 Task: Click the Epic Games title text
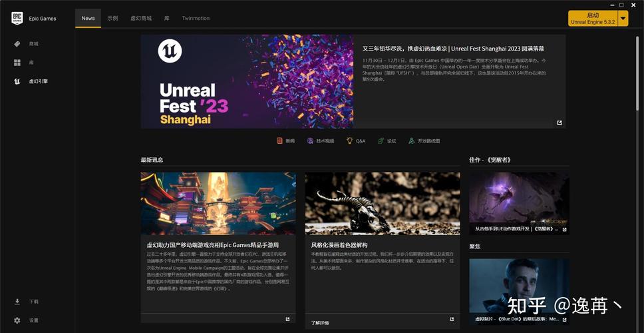pyautogui.click(x=43, y=19)
